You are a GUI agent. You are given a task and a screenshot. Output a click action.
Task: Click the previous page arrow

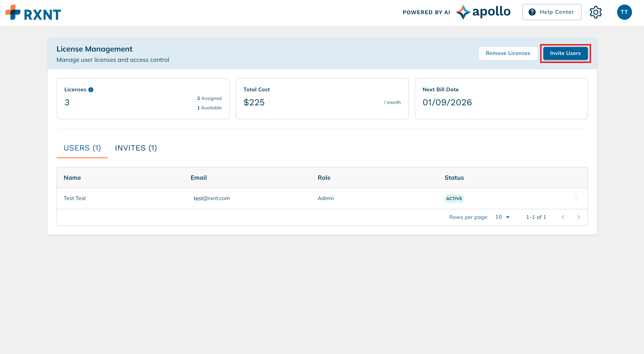pyautogui.click(x=563, y=217)
